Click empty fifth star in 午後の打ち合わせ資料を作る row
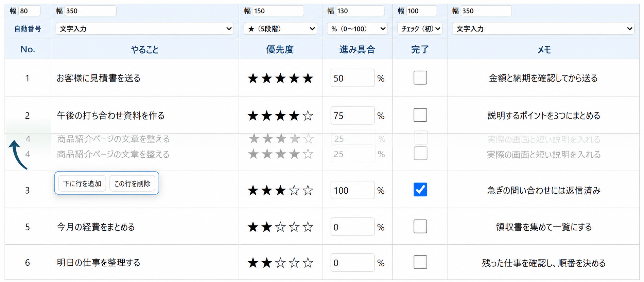This screenshot has height=282, width=644. coord(308,116)
